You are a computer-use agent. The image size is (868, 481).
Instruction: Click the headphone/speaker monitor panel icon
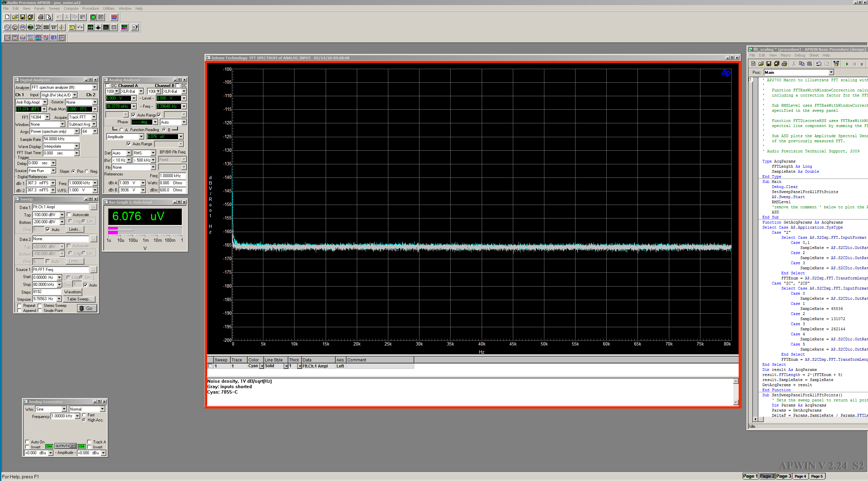(62, 27)
